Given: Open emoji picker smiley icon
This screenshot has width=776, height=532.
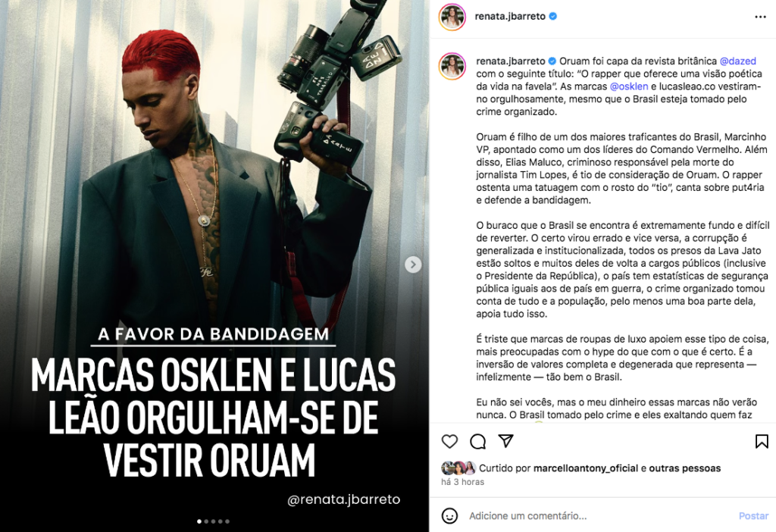Looking at the screenshot, I should coord(449,515).
